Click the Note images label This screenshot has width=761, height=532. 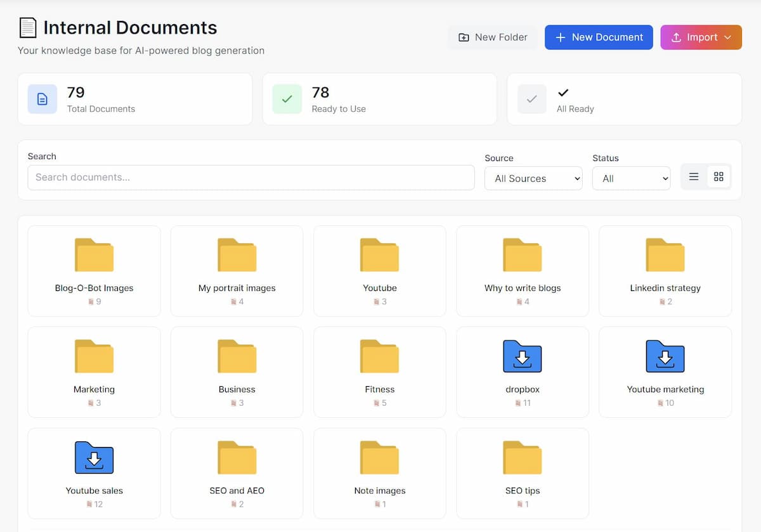point(380,491)
